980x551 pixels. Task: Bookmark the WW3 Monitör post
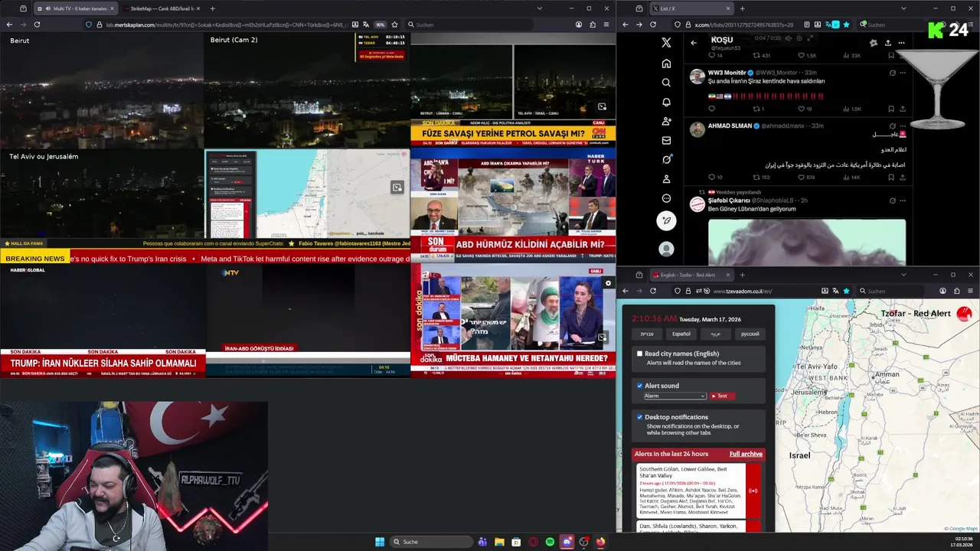[x=891, y=109]
